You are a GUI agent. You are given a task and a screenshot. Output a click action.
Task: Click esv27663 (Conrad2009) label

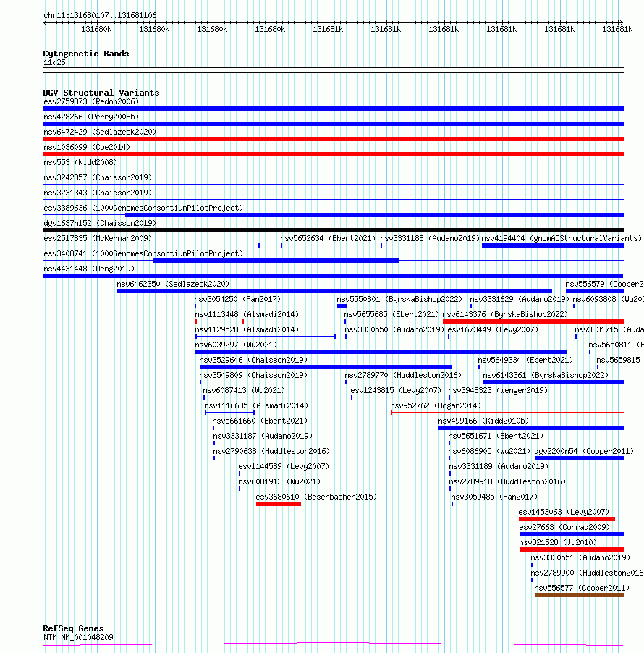564,527
